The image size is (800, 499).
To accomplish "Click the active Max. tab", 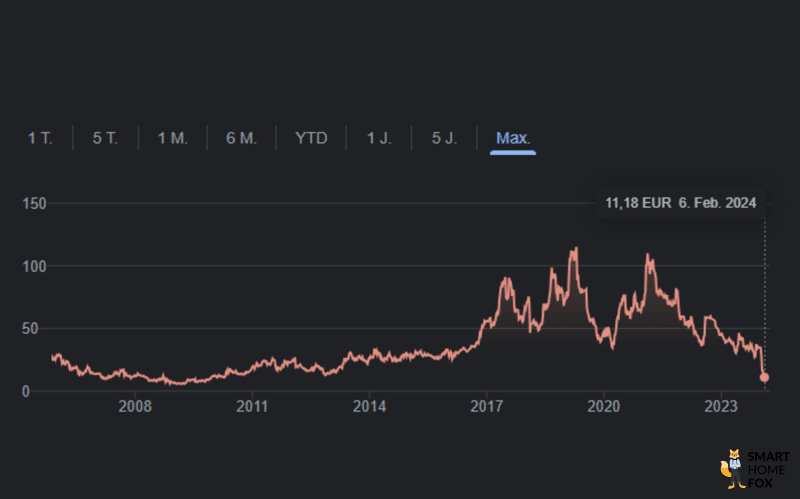I will [513, 138].
